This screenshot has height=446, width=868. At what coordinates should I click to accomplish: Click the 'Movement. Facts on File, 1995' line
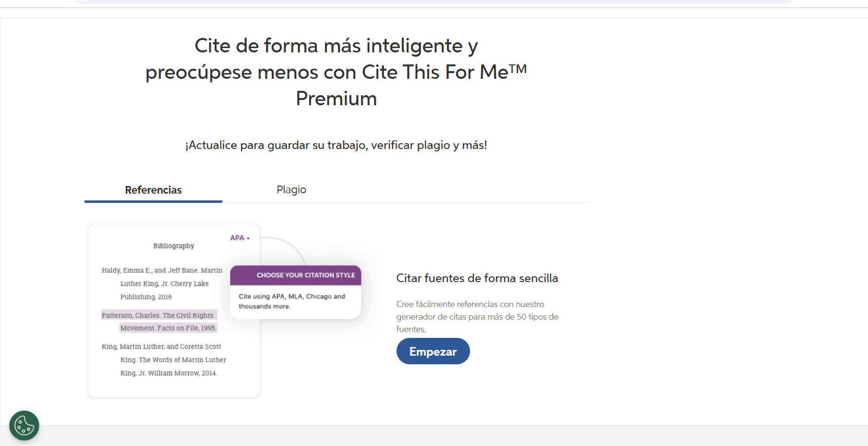pyautogui.click(x=168, y=328)
